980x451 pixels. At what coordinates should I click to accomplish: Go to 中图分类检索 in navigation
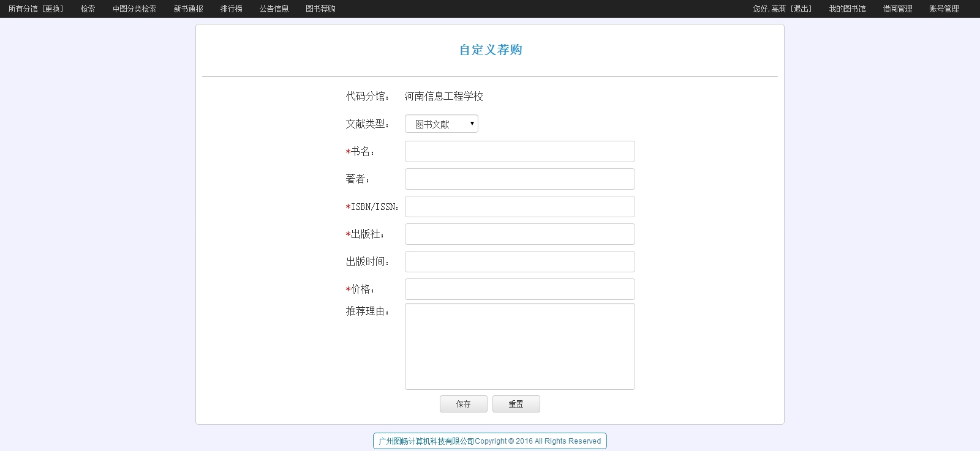tap(134, 9)
